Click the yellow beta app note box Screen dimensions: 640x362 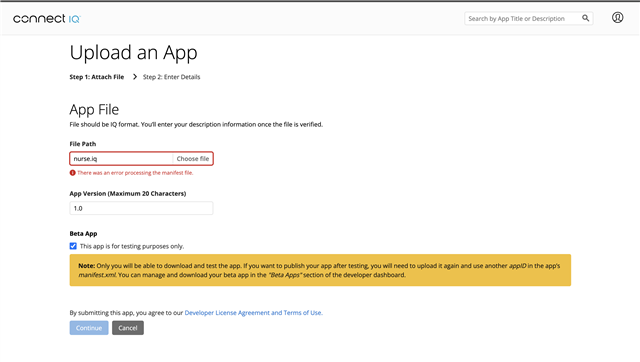coord(320,270)
